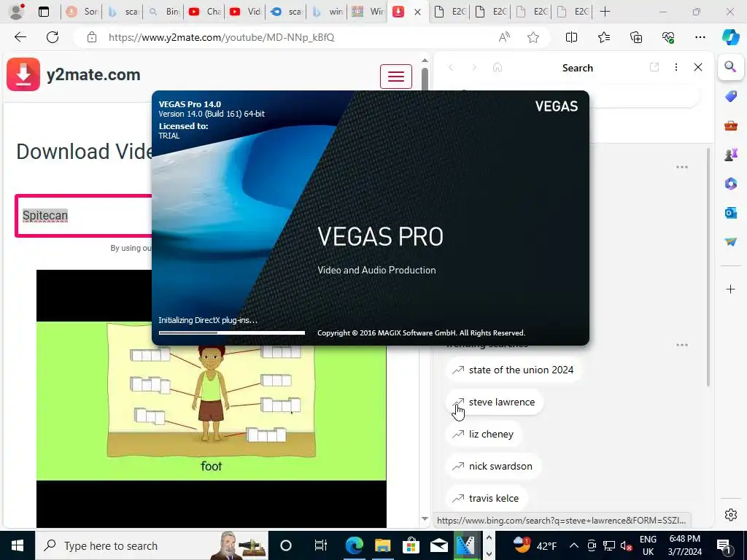The width and height of the screenshot is (747, 560).
Task: Select trending search nick swardson
Action: [493, 466]
